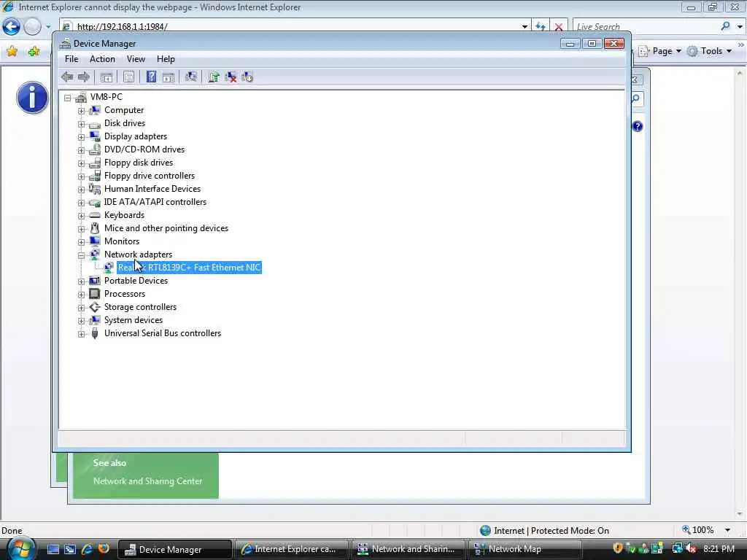Click the IE Stop button
Screen dimensions: 747x560
559,27
